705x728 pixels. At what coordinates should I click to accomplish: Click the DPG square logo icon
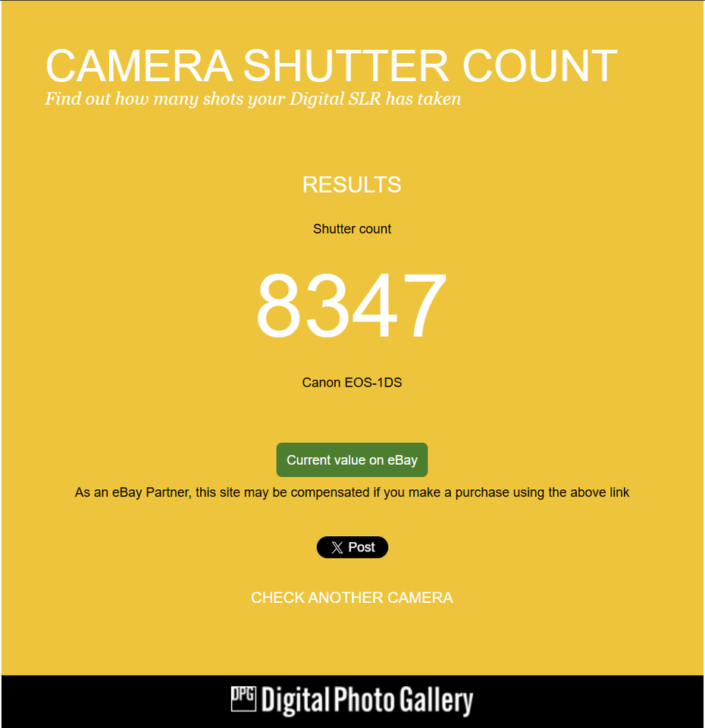tap(243, 698)
